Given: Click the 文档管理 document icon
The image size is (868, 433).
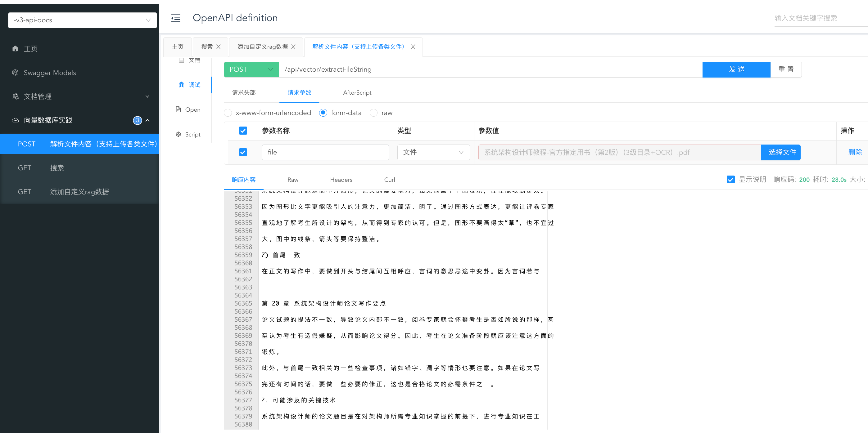Looking at the screenshot, I should tap(15, 96).
